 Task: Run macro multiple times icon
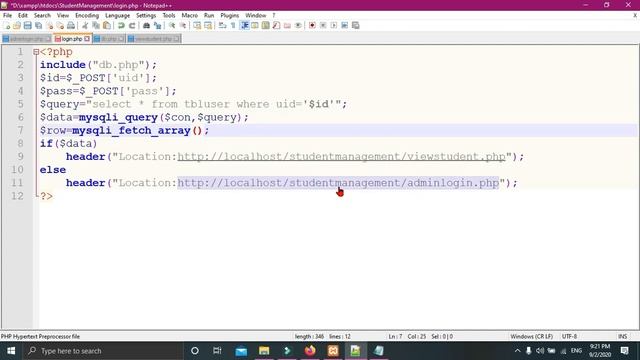345,26
